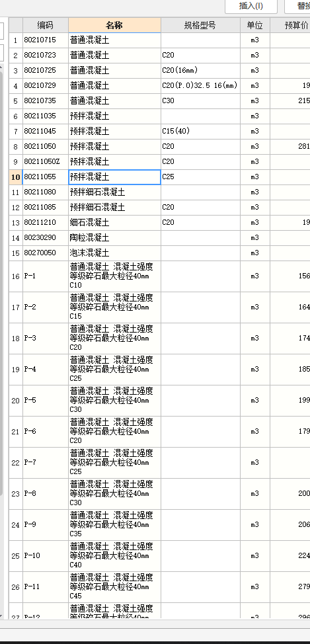This screenshot has width=310, height=644.
Task: Select code cell 80270050
Action: 45,253
